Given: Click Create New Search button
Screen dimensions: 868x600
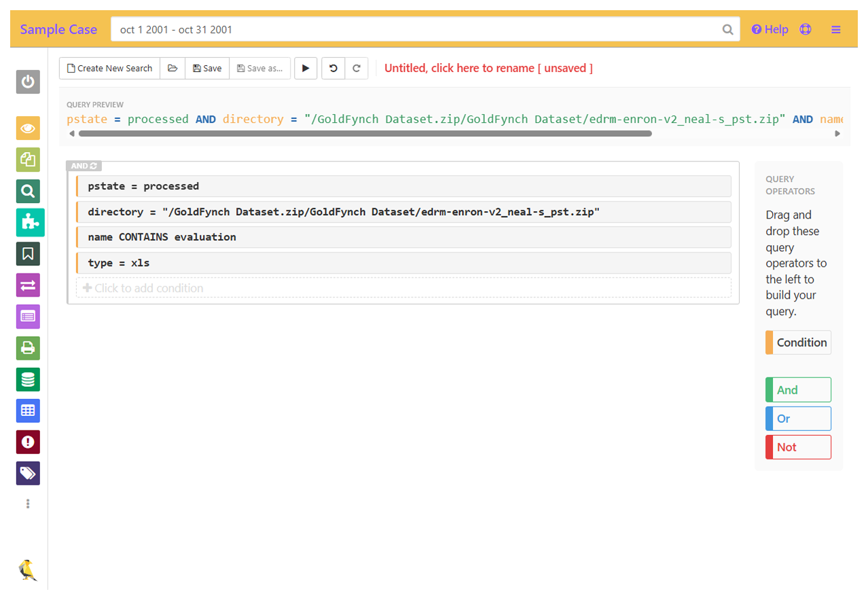Looking at the screenshot, I should tap(109, 69).
